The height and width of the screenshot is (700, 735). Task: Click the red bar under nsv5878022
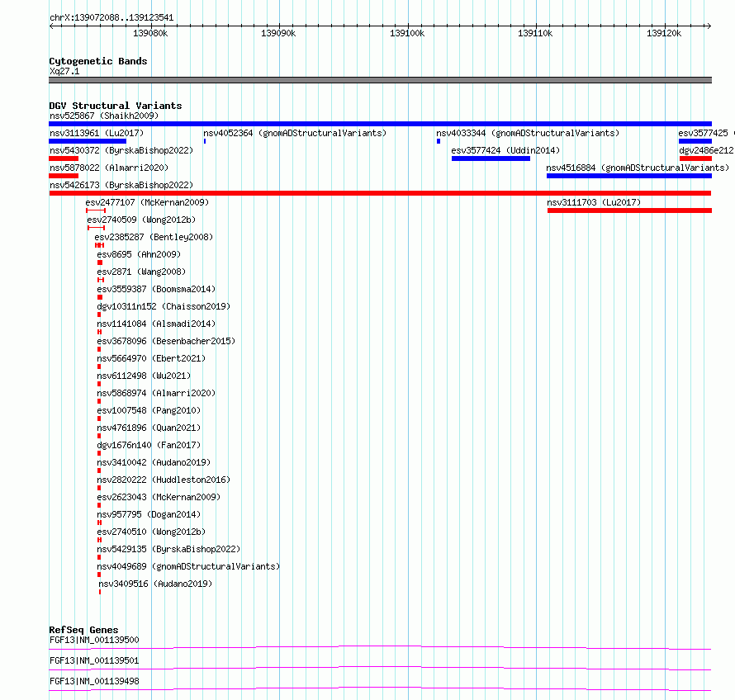(x=64, y=176)
